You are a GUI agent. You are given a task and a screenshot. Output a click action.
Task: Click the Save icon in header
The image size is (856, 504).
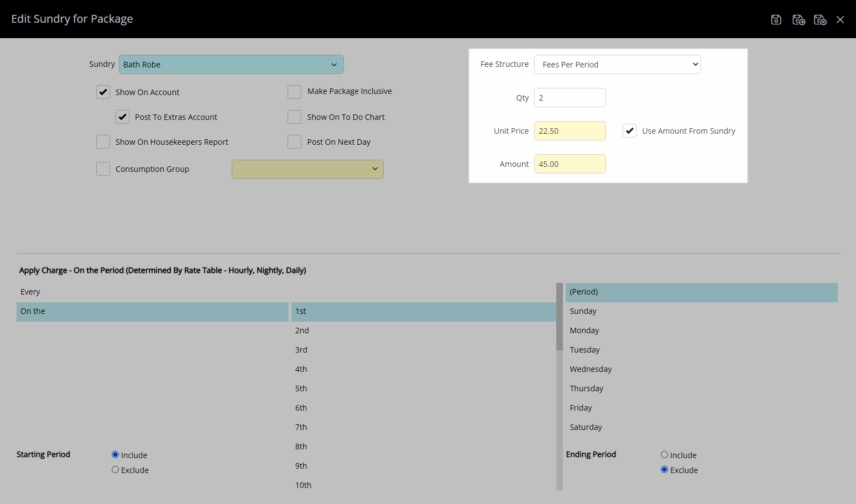coord(776,20)
